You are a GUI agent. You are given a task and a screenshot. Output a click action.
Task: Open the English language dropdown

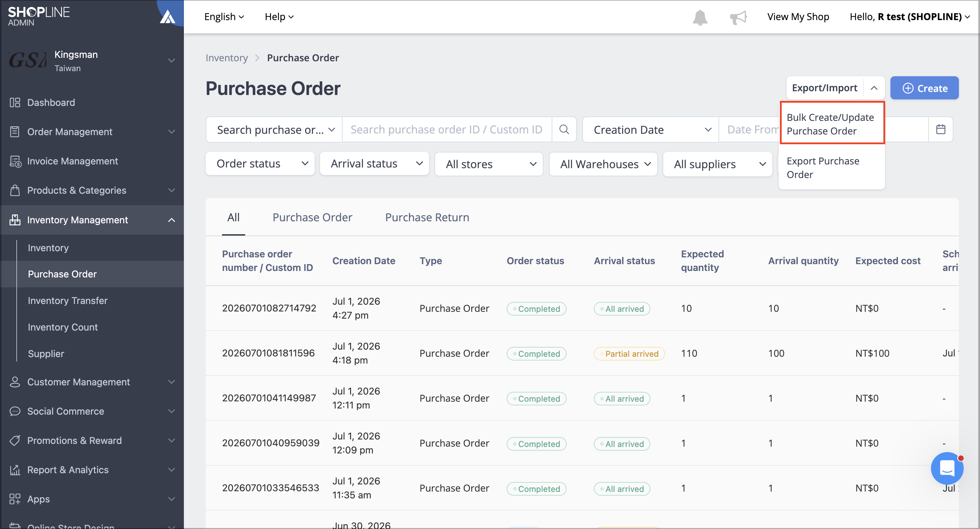point(224,17)
